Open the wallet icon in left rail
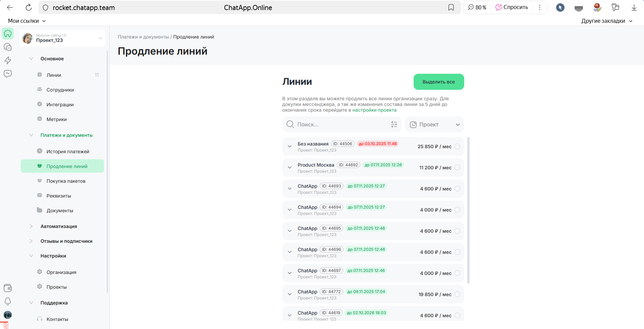Screen dimensions: 644x329 8,288
